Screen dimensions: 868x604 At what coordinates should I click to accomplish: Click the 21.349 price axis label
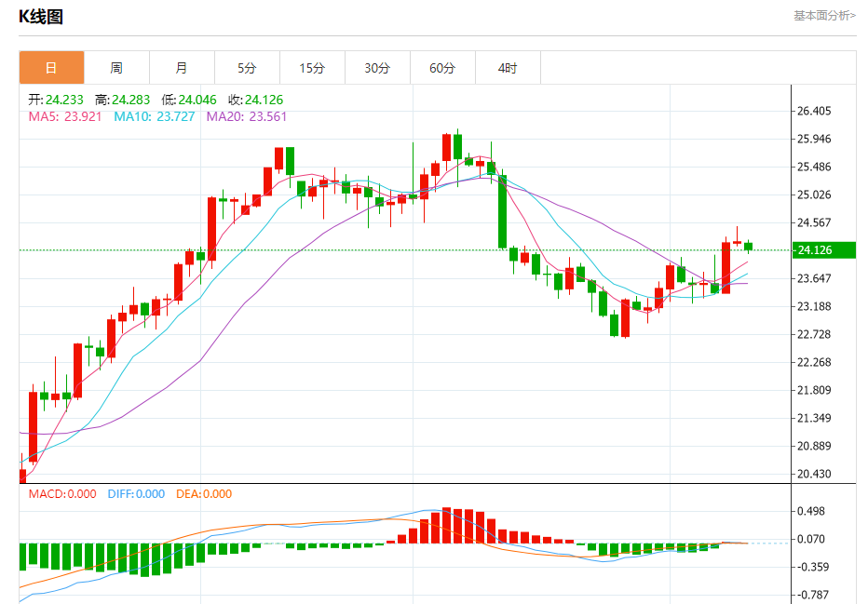click(814, 418)
